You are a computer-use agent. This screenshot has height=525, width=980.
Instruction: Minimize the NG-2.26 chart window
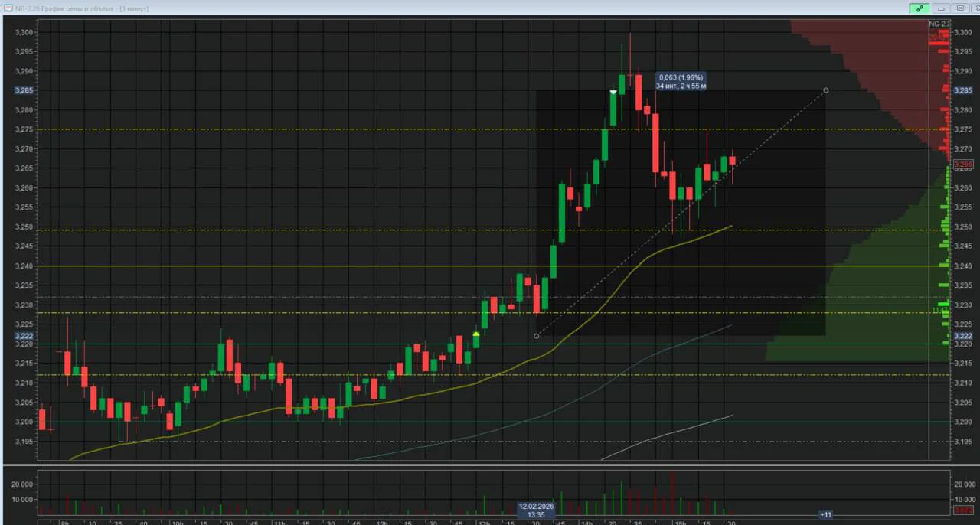pos(941,8)
